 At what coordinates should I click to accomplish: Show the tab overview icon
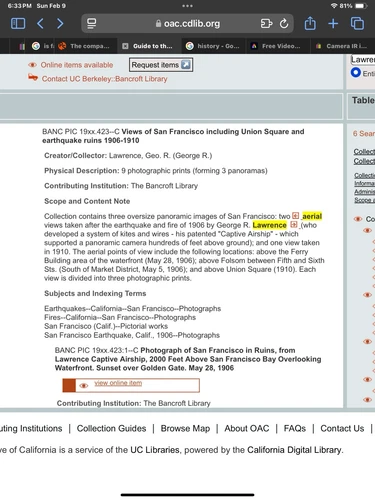point(357,24)
